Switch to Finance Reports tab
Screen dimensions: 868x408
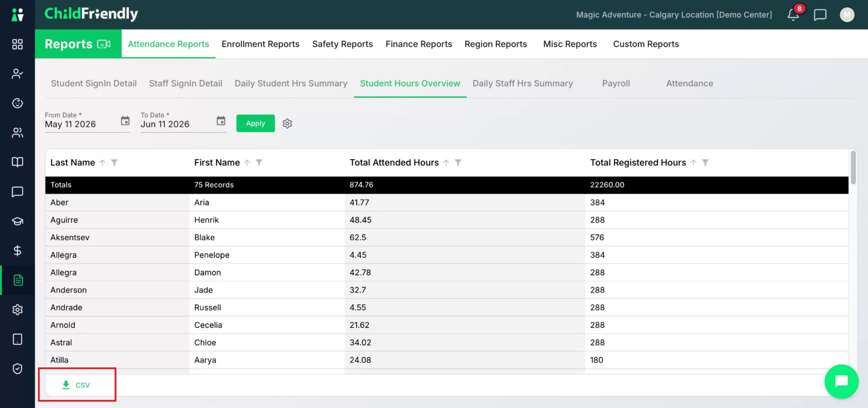coord(418,44)
